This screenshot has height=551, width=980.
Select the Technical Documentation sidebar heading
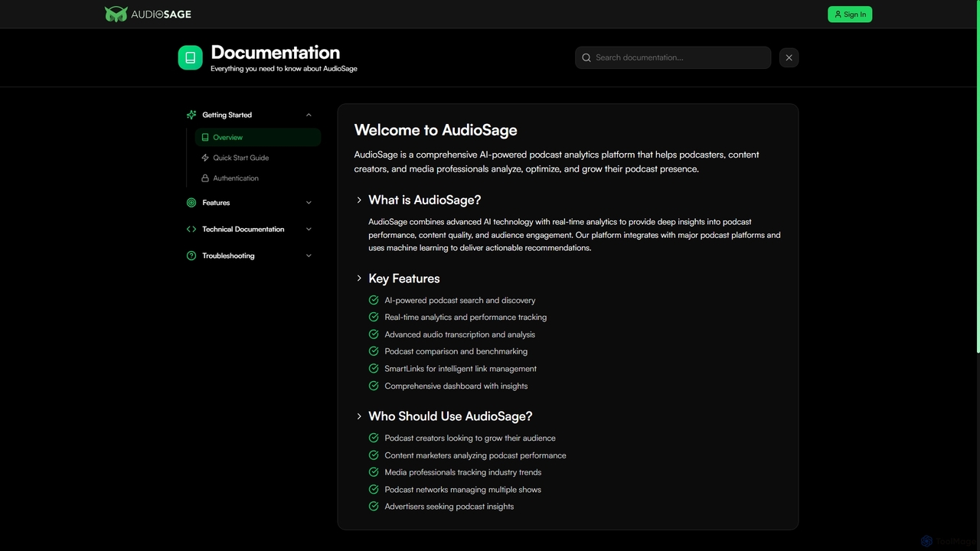coord(243,229)
